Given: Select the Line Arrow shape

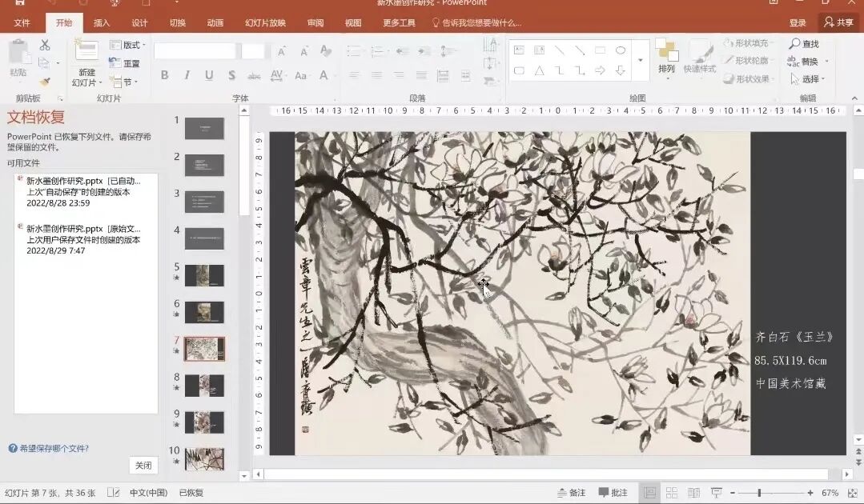Looking at the screenshot, I should 580,50.
